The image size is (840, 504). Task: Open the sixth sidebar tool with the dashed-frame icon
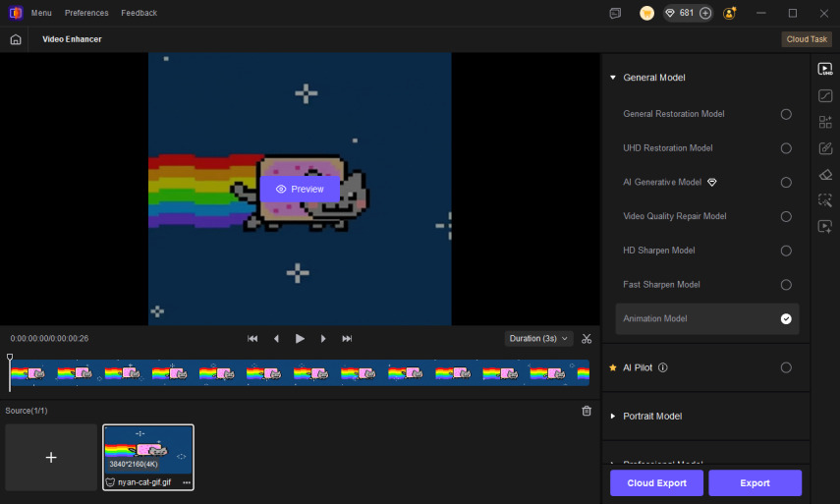coord(825,200)
